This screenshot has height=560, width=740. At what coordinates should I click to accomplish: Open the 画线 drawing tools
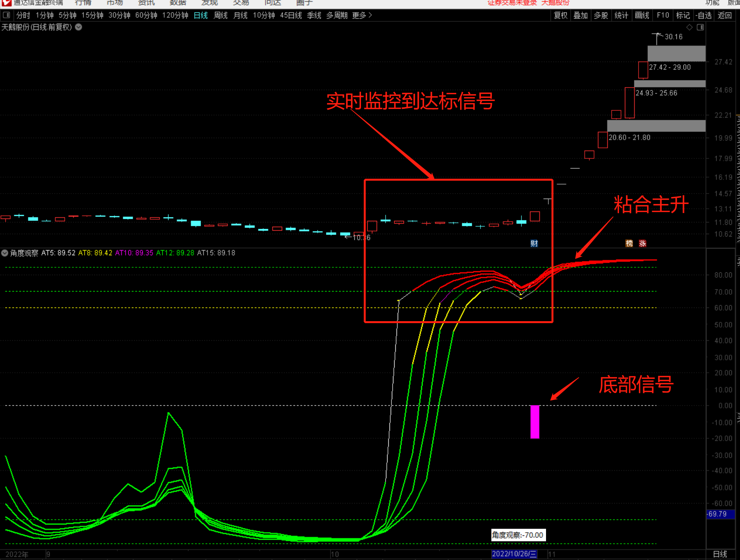coord(642,15)
